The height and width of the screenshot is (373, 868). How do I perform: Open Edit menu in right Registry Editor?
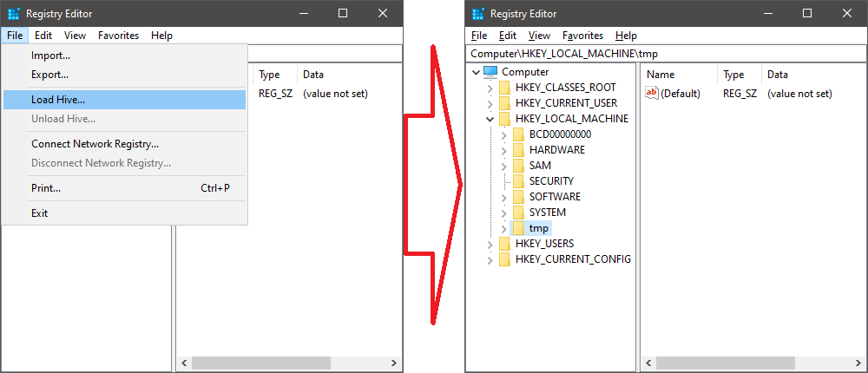(508, 36)
